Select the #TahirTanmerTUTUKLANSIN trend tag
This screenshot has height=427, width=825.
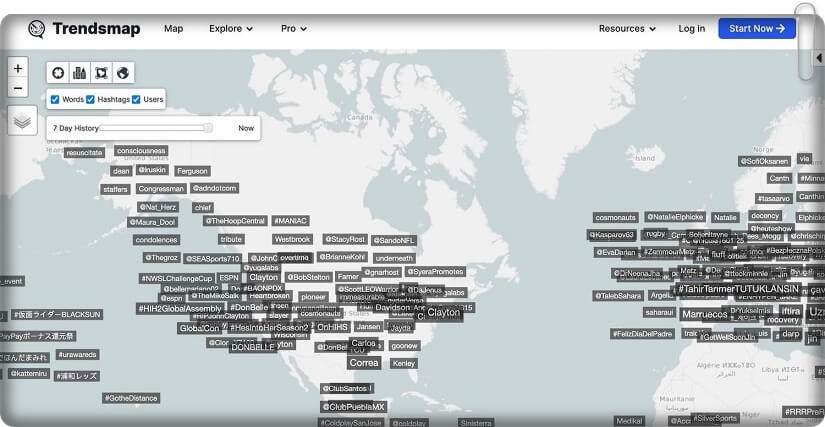point(738,289)
